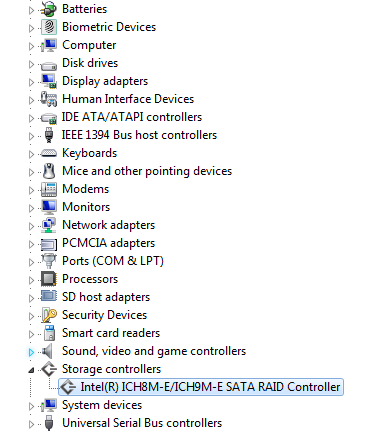Expand the Disk drives arrow

click(31, 64)
